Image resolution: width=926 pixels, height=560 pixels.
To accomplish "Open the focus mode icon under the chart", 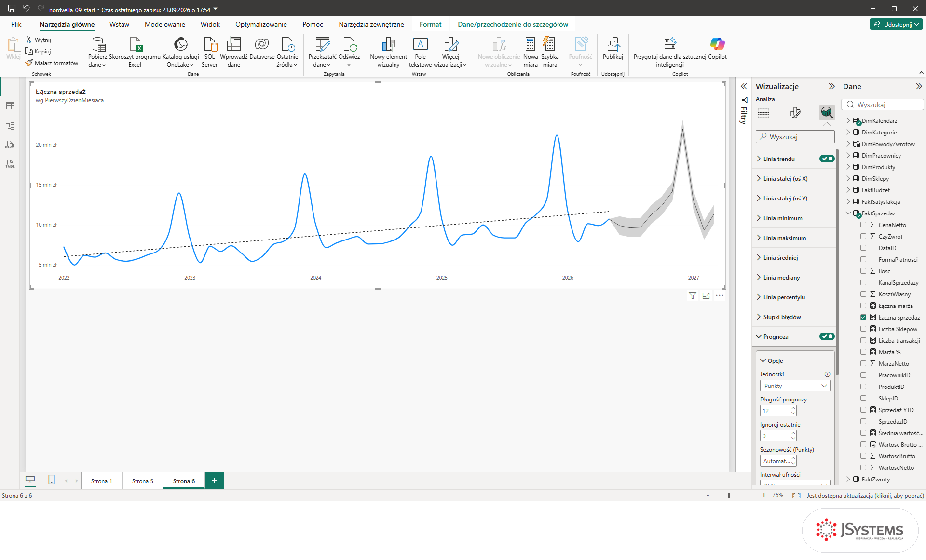I will click(x=706, y=296).
